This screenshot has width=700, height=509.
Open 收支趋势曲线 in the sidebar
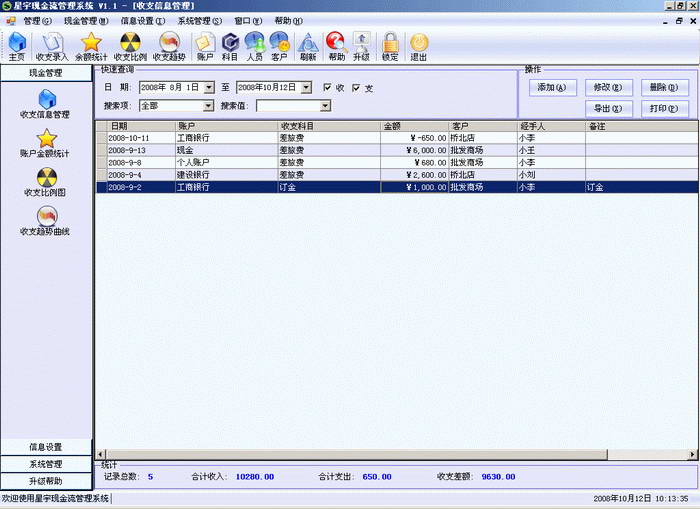click(45, 221)
